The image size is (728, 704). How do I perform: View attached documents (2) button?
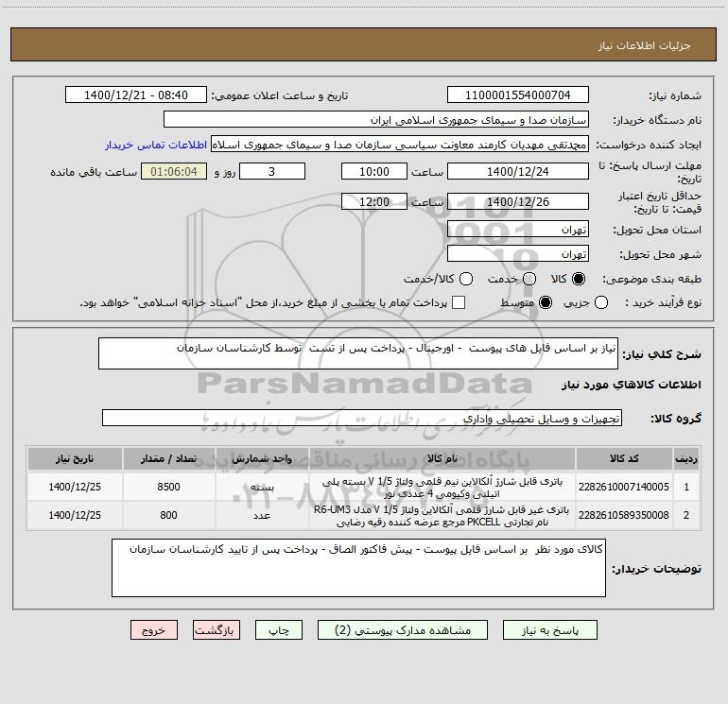coord(403,630)
